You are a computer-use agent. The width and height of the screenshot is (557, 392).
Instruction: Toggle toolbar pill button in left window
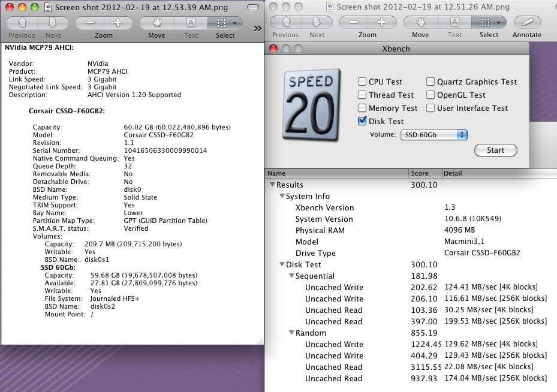coord(253,7)
